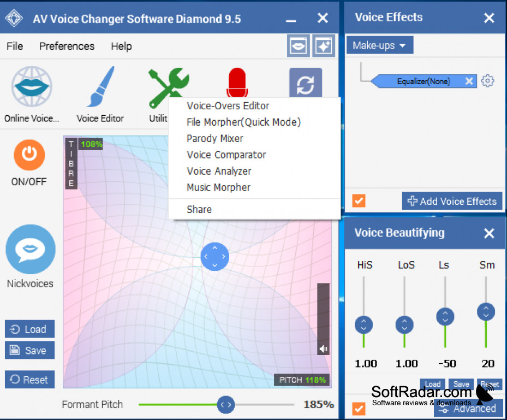The image size is (507, 420).
Task: Click Save in Voice Beautifying panel
Action: point(461,384)
